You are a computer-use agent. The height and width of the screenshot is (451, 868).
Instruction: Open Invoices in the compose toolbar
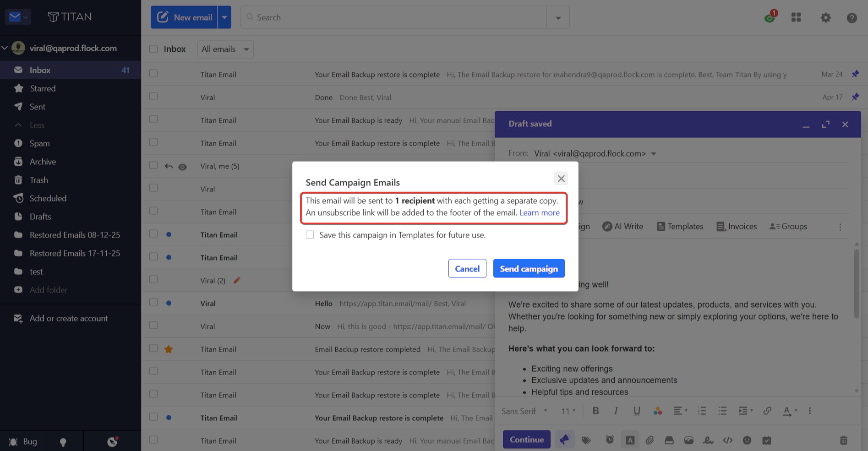pyautogui.click(x=737, y=226)
